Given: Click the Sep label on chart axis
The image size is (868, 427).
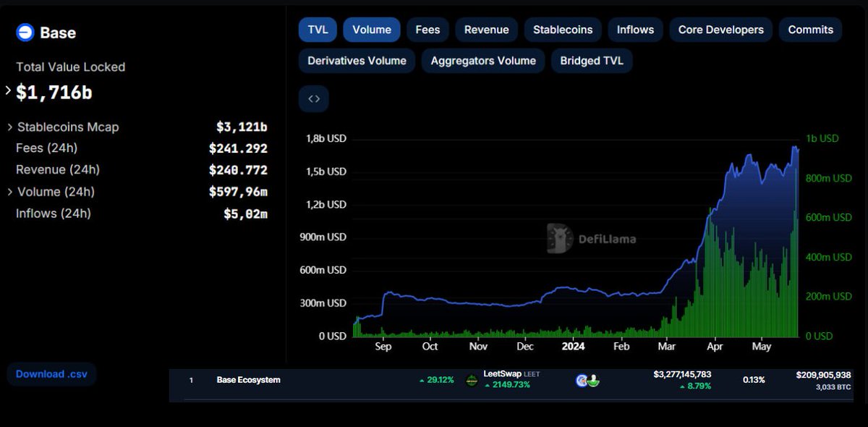Looking at the screenshot, I should (x=383, y=347).
